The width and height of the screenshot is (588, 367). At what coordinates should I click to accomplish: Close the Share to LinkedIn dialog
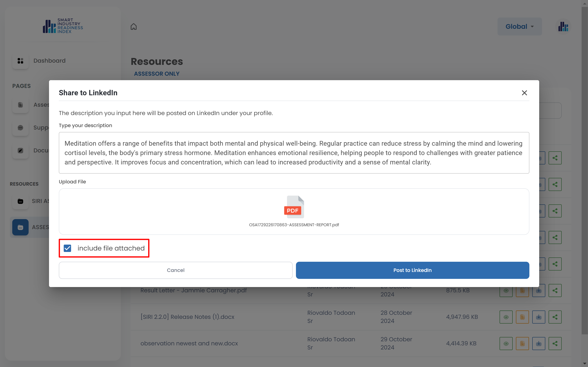(x=524, y=93)
